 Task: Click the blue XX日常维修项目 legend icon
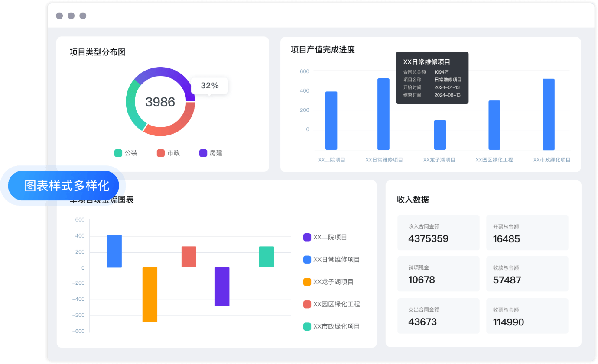pos(307,260)
